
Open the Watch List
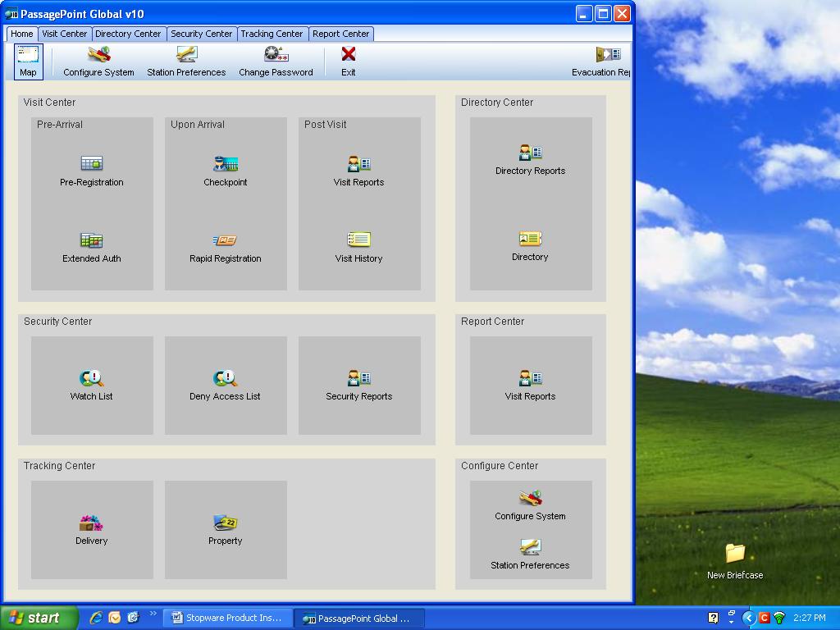tap(92, 378)
